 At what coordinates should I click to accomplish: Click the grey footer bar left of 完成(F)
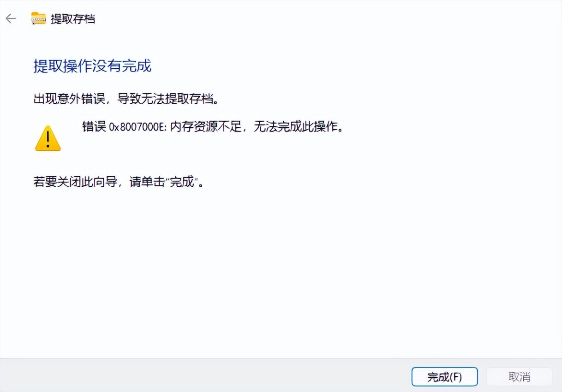click(x=203, y=375)
